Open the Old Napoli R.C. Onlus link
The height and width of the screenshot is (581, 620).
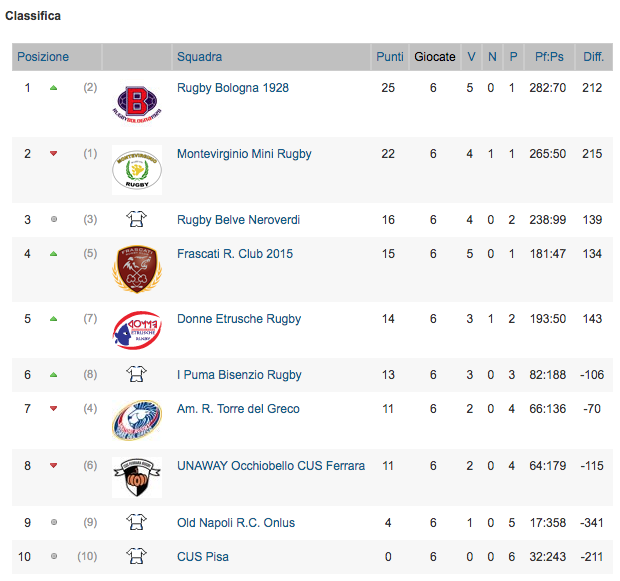(x=236, y=522)
